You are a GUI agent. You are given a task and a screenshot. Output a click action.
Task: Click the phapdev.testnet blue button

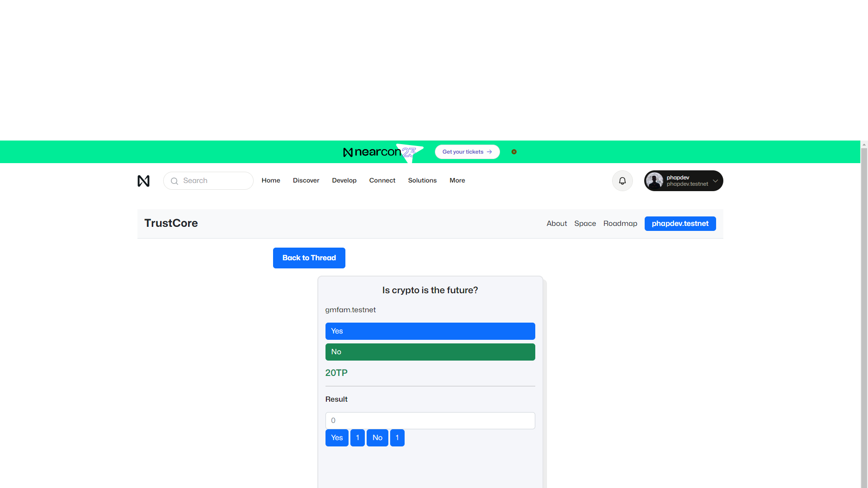tap(680, 224)
